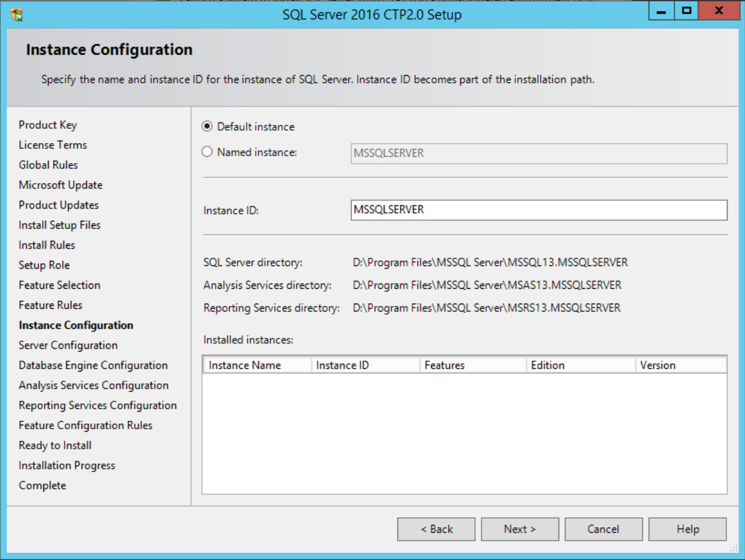Click the Instance ID column header
This screenshot has height=560, width=745.
(365, 365)
